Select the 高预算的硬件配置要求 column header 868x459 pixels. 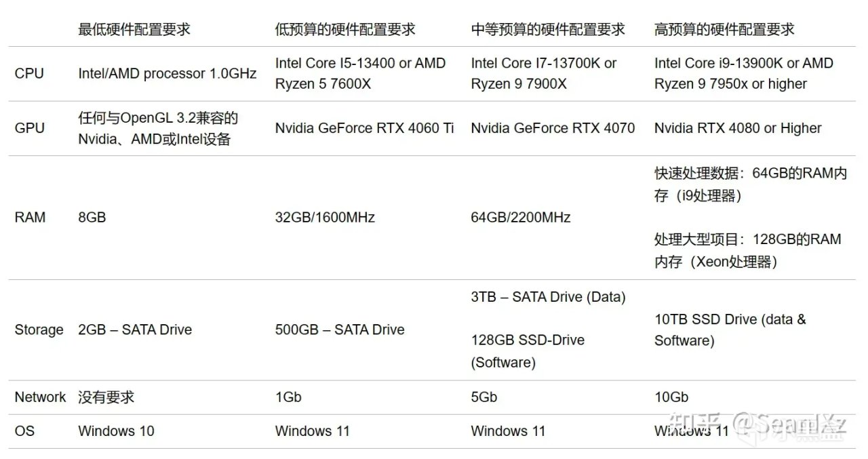[724, 29]
